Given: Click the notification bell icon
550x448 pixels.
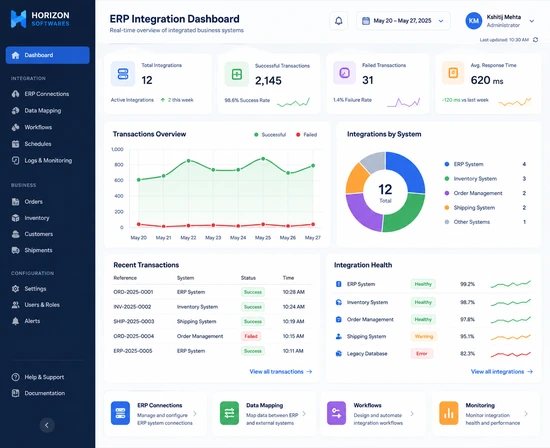Looking at the screenshot, I should point(338,21).
